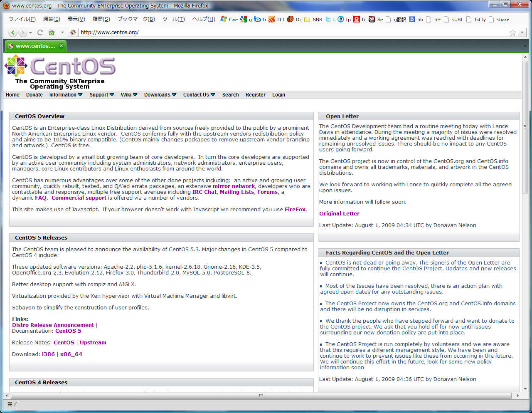
Task: Expand the Support site menu
Action: point(102,95)
